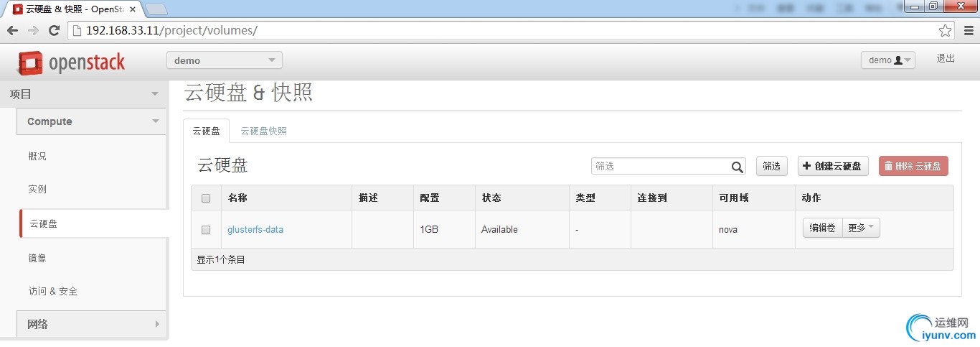This screenshot has width=980, height=347.
Task: Open the demo project dropdown
Action: [225, 60]
